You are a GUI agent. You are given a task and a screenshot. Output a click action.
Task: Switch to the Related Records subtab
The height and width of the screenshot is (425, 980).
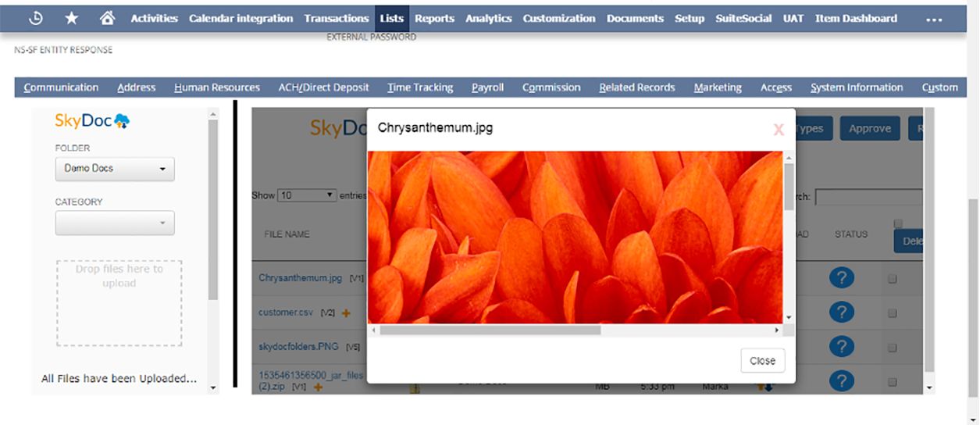[x=637, y=87]
